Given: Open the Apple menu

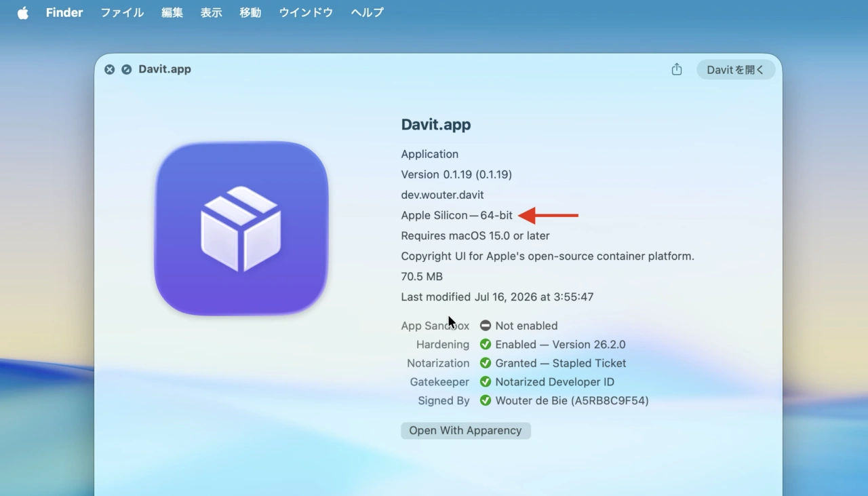Looking at the screenshot, I should tap(23, 13).
